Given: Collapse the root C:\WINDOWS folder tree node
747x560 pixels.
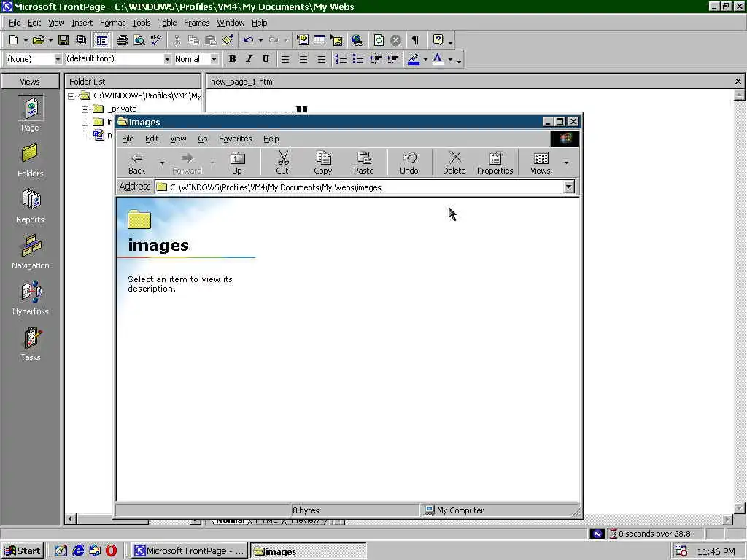Looking at the screenshot, I should pyautogui.click(x=71, y=96).
